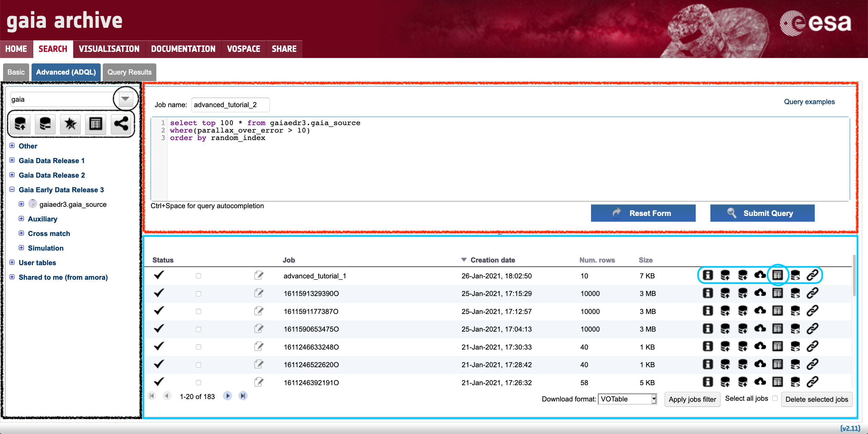
Task: Open the VISUALISATION menu
Action: (x=109, y=49)
